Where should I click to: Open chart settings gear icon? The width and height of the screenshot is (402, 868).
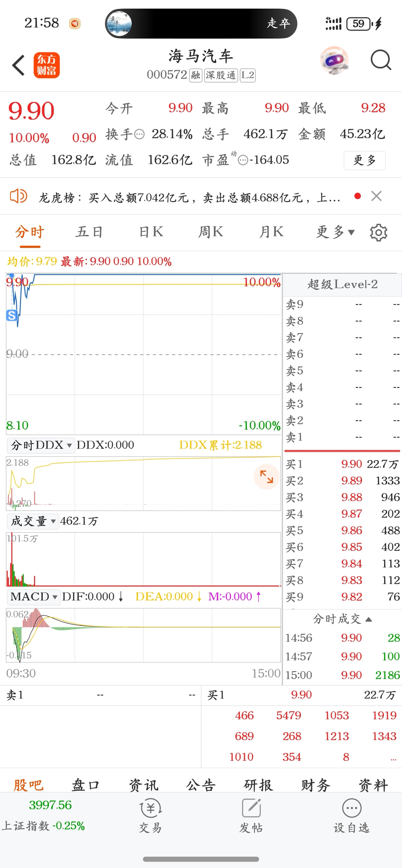[x=378, y=232]
